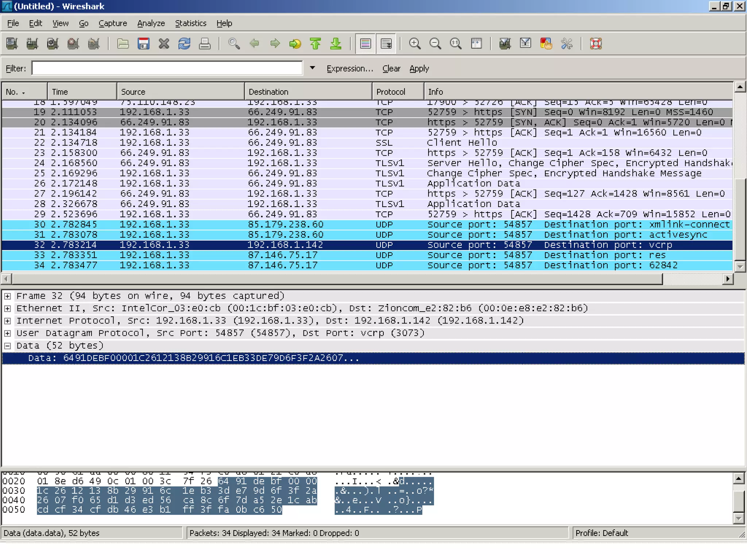Toggle packet list colorize button
This screenshot has height=560, width=747.
click(x=365, y=44)
